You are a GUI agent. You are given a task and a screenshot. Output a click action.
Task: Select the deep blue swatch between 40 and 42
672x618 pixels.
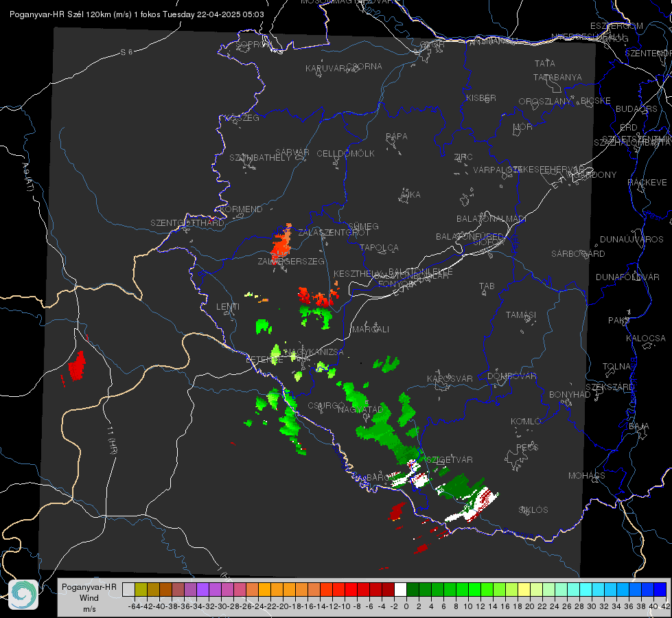click(660, 589)
